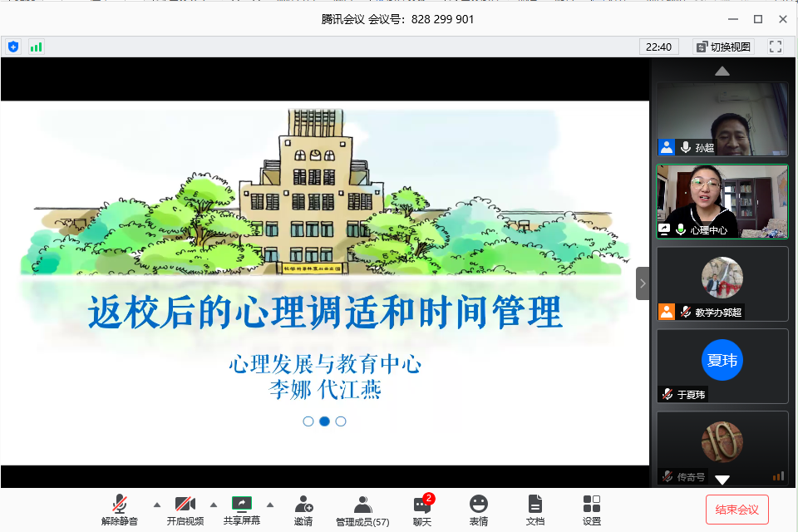The width and height of the screenshot is (798, 532).
Task: Check the network signal strength icon
Action: [36, 47]
